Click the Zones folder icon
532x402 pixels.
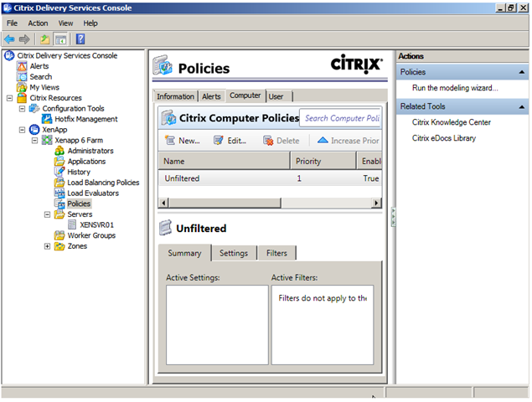coord(59,246)
